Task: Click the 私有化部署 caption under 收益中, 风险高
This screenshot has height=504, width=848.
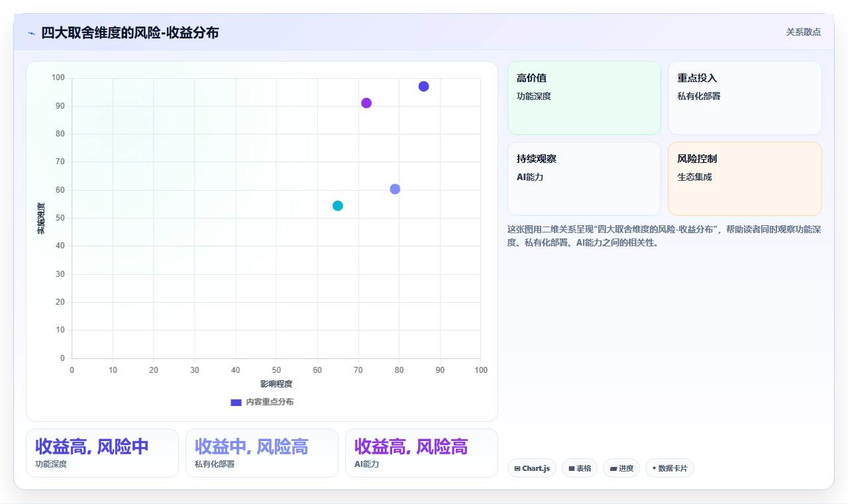Action: (215, 464)
